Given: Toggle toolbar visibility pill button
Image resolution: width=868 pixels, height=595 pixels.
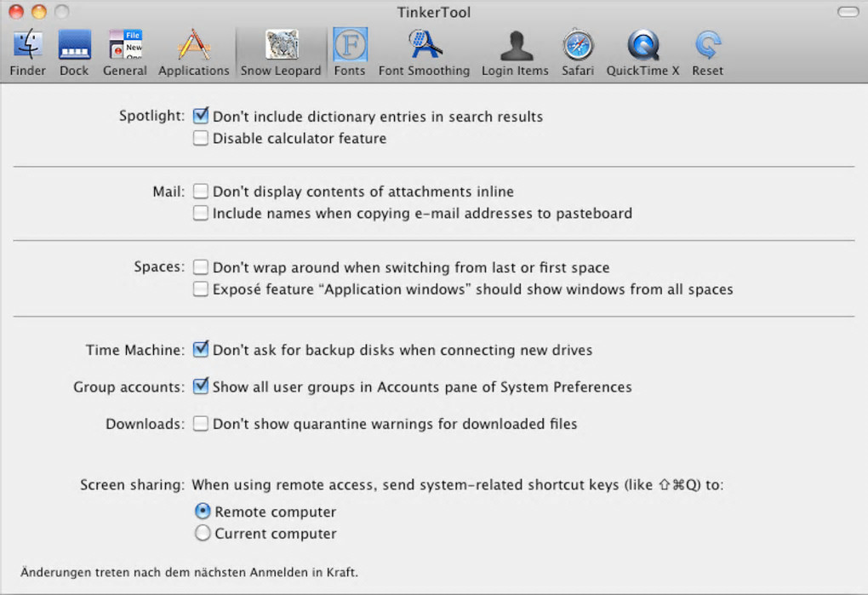Looking at the screenshot, I should [x=848, y=12].
